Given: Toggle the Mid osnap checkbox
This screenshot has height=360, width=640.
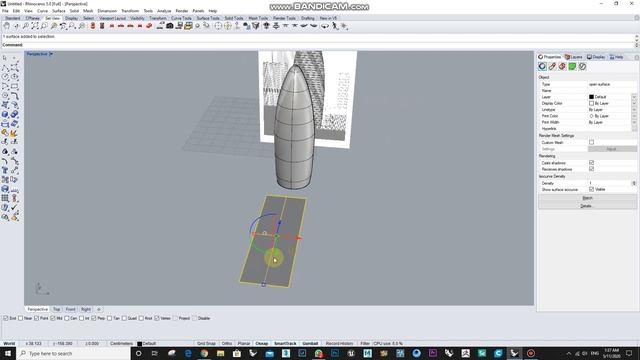Looking at the screenshot, I should tap(53, 318).
